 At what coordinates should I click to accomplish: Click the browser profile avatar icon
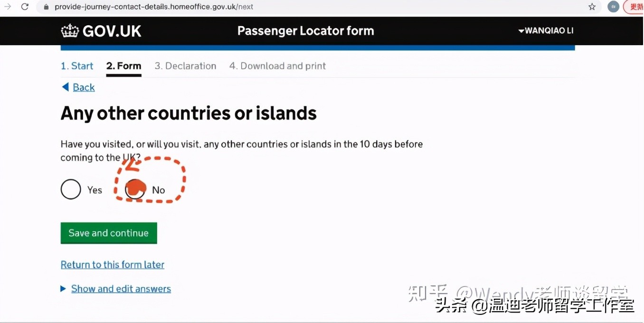pos(613,7)
